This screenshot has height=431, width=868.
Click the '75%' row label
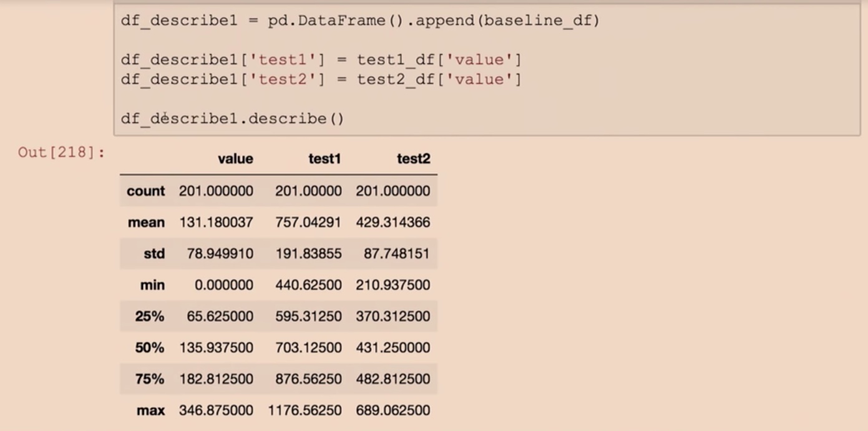click(x=150, y=379)
